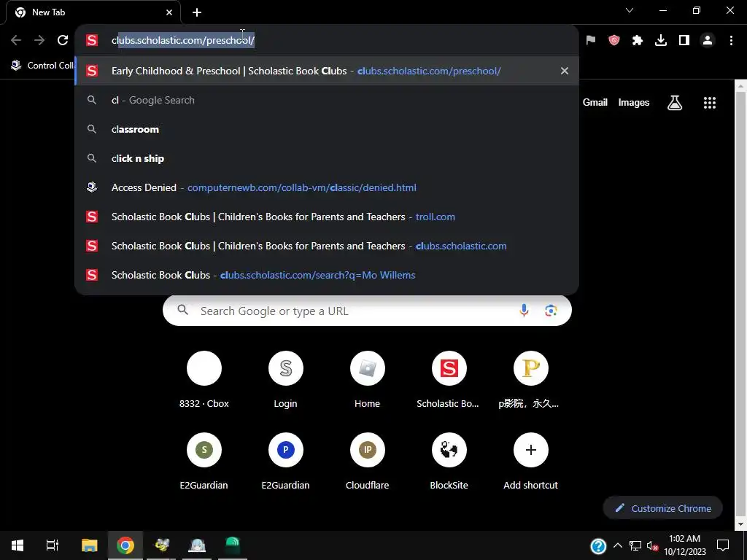Open the Search Labs flask icon
Viewport: 747px width, 560px height.
coord(675,102)
